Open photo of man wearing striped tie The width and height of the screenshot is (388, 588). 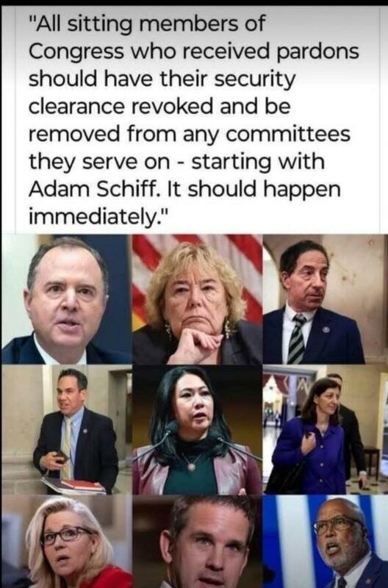pyautogui.click(x=325, y=299)
